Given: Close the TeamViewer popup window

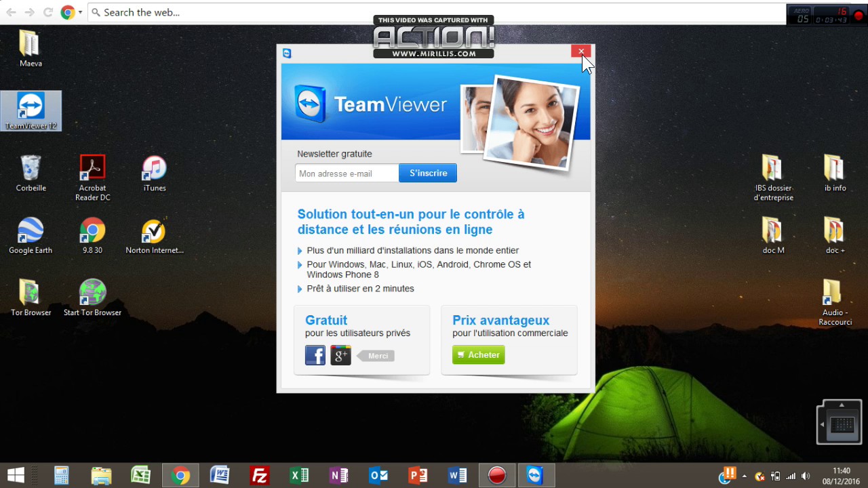Looking at the screenshot, I should click(x=580, y=52).
